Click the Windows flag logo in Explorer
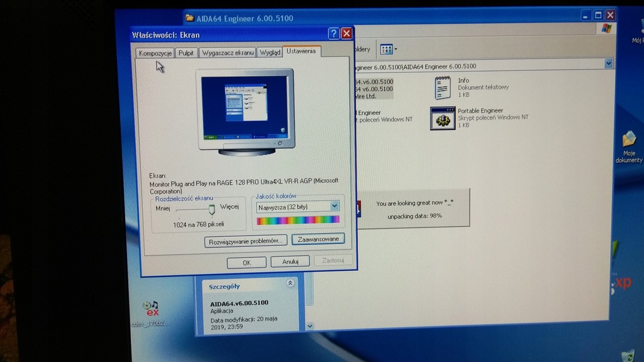This screenshot has width=644, height=362. click(606, 28)
